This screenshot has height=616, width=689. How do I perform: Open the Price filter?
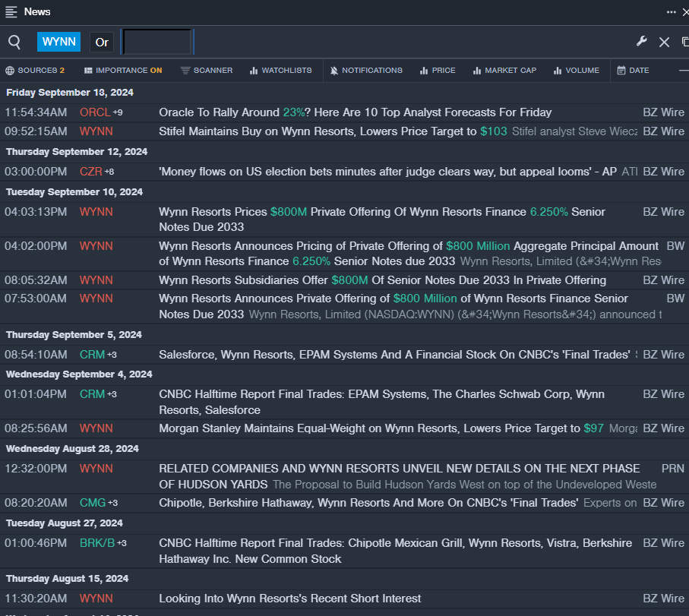click(438, 71)
